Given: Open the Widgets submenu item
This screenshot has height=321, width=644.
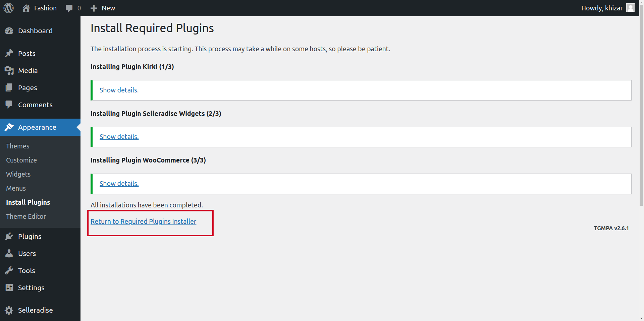Looking at the screenshot, I should [18, 174].
